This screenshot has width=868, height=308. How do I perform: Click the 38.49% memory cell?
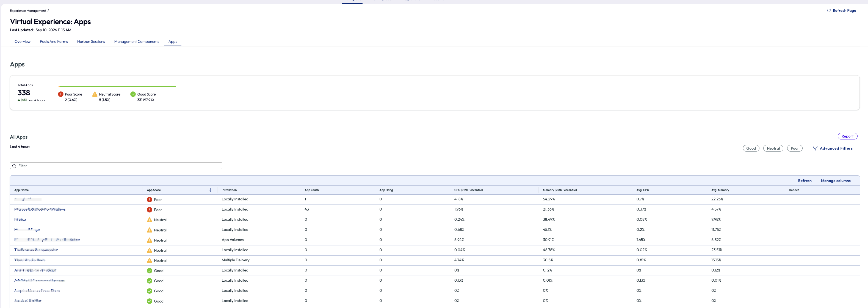[x=549, y=220]
